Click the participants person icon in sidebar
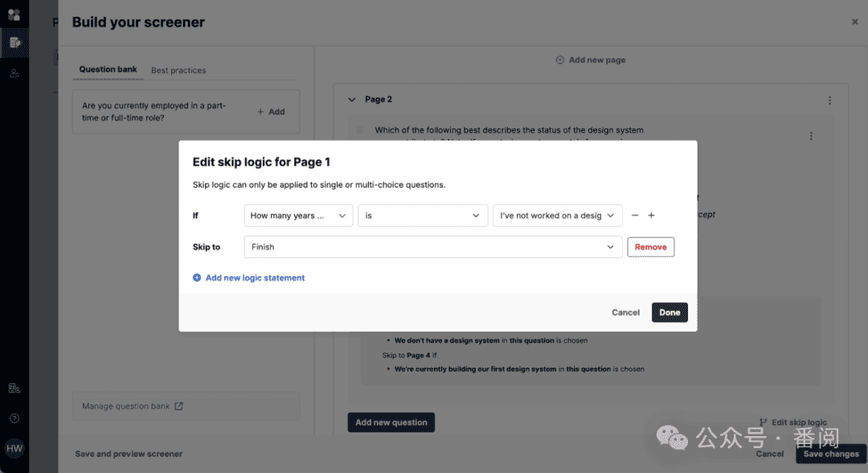The image size is (868, 473). (14, 73)
